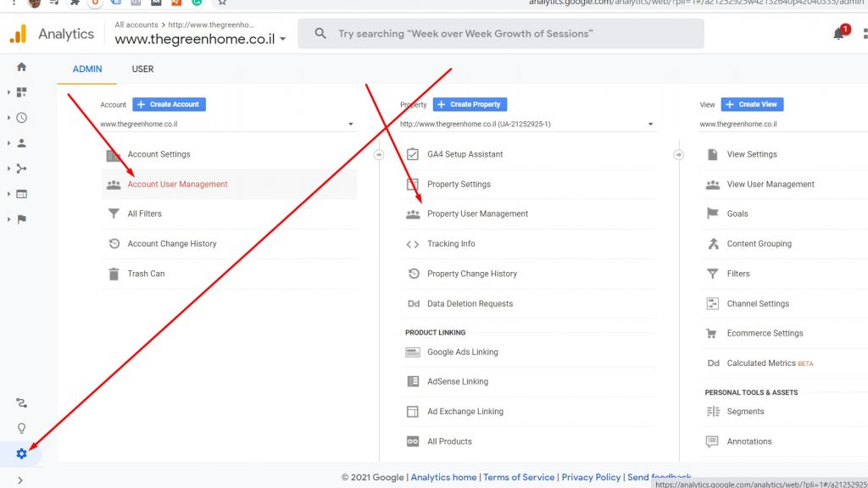The image size is (868, 488).
Task: Click the Admin gear icon
Action: 21,454
